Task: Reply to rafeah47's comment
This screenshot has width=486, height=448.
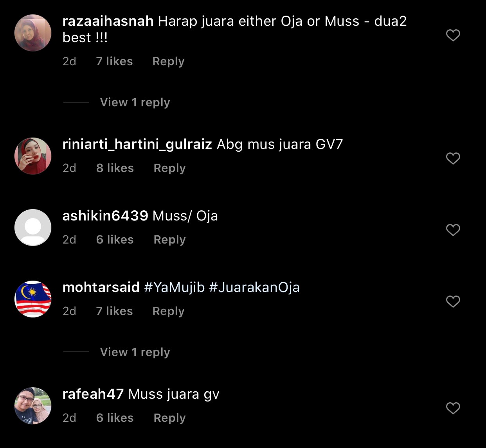Action: pos(169,418)
